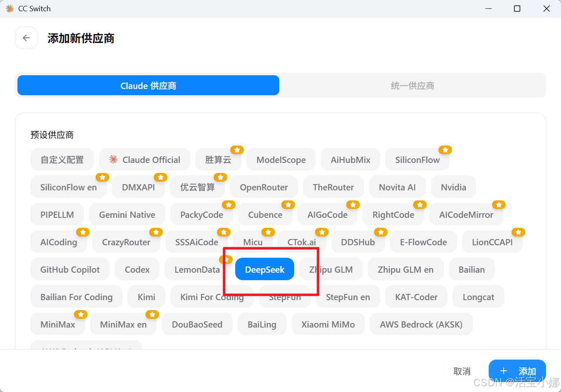Select GitHub Copilot preset
This screenshot has width=561, height=392.
point(70,269)
